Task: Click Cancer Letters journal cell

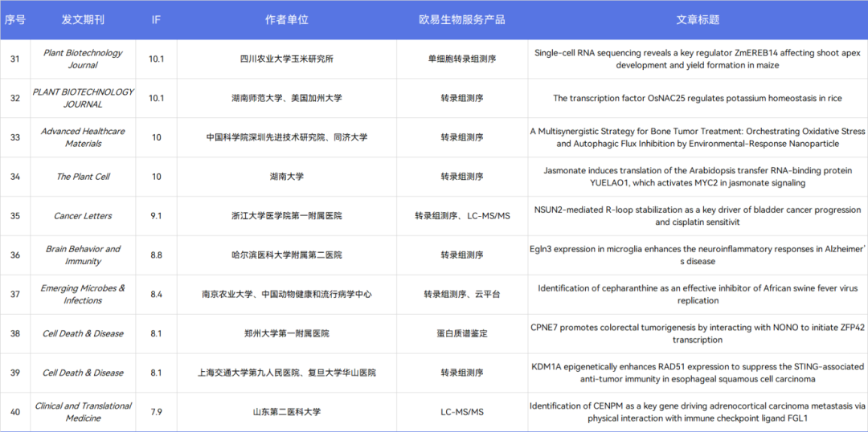Action: click(83, 216)
